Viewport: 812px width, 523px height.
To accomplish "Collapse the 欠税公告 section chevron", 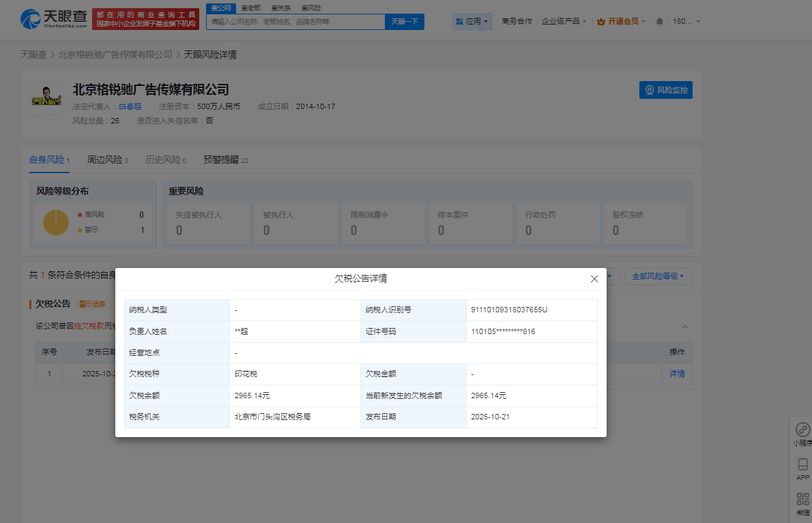I will (x=685, y=327).
